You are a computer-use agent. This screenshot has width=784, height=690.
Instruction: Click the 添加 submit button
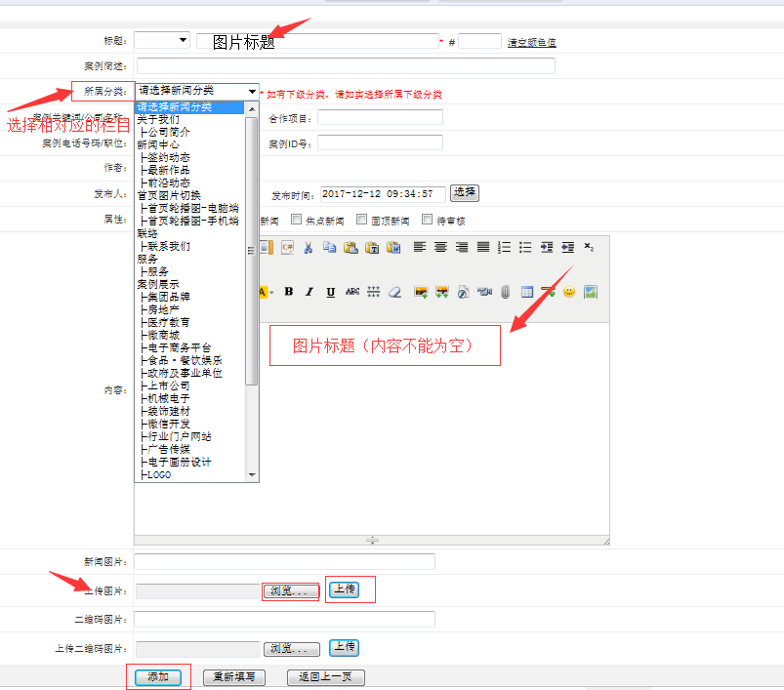(157, 676)
